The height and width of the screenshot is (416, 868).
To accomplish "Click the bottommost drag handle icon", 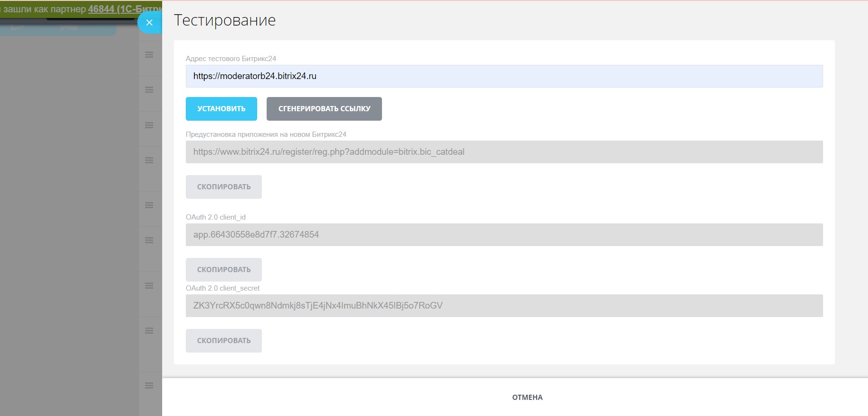I will point(149,386).
